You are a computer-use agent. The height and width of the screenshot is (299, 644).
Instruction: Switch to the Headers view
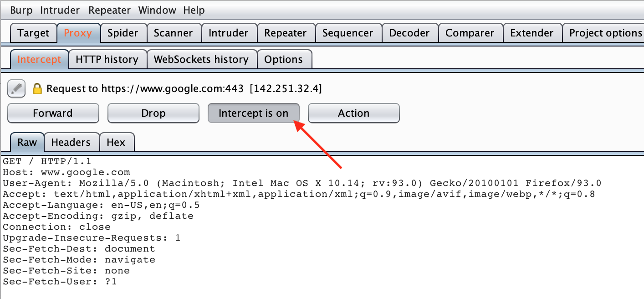click(x=72, y=142)
